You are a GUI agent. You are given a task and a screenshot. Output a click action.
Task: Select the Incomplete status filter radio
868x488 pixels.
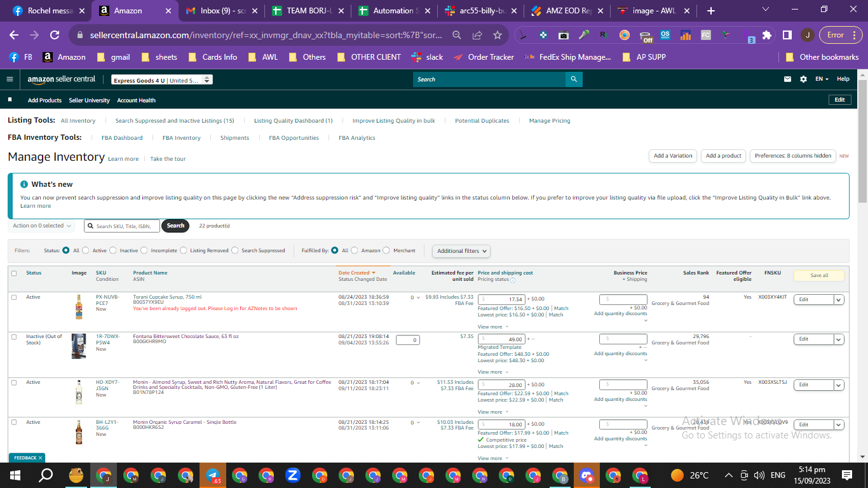(144, 250)
